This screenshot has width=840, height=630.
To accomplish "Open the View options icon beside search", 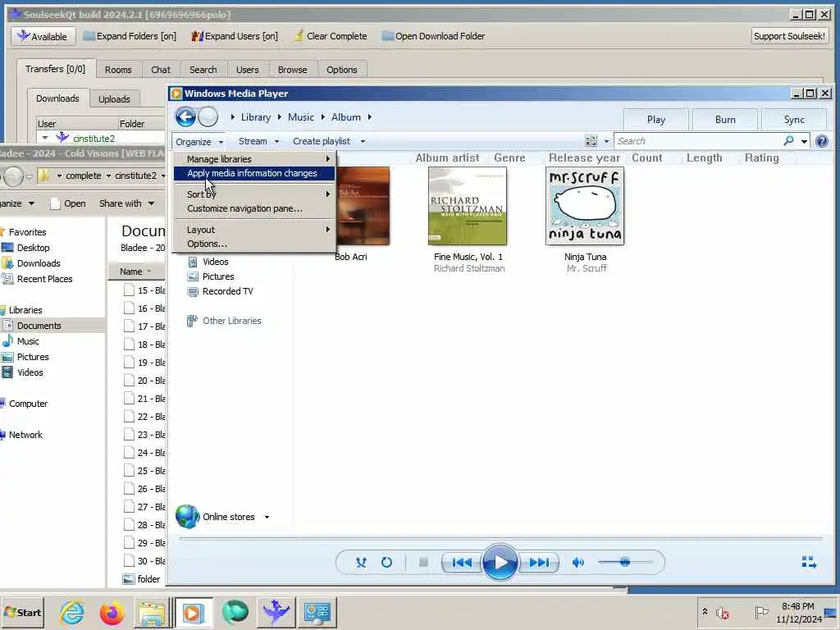I will coord(591,141).
